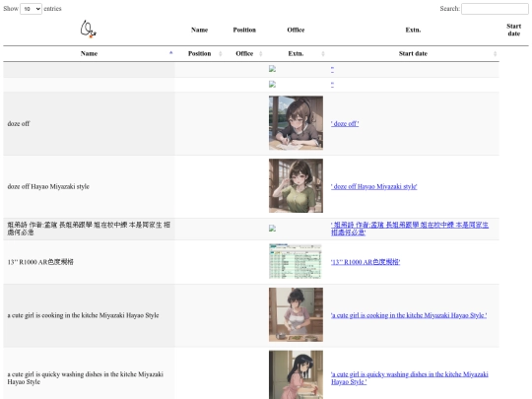Viewport: 532px width, 399px height.
Task: Click the empty quote link in first row
Action: 333,70
